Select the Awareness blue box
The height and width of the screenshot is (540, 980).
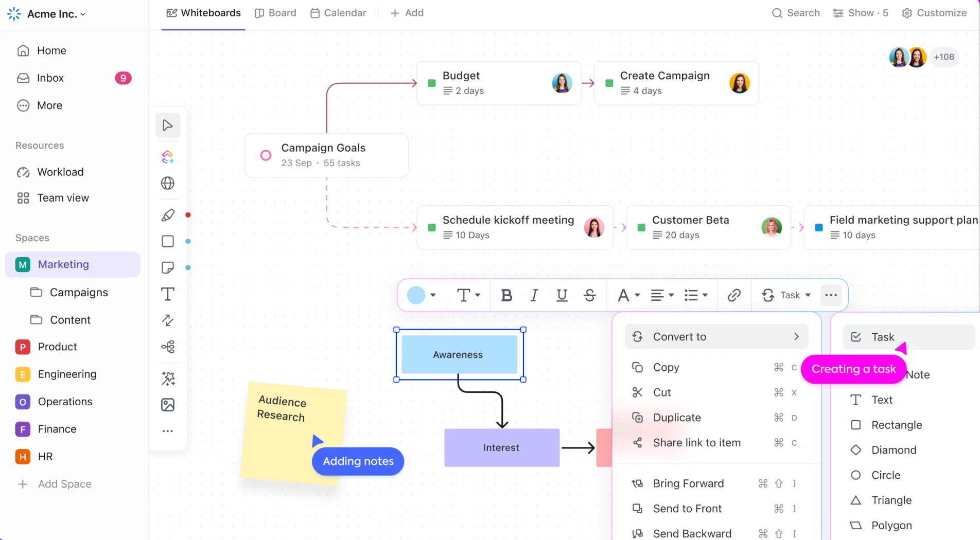pyautogui.click(x=459, y=354)
